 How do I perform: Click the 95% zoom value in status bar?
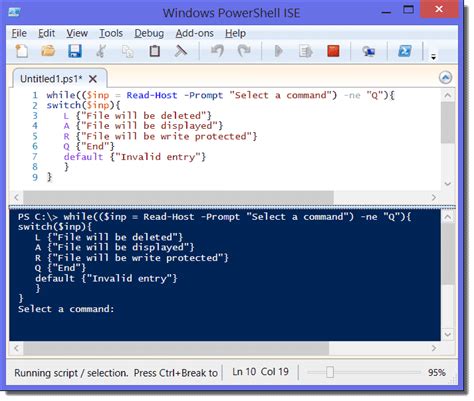pos(437,373)
